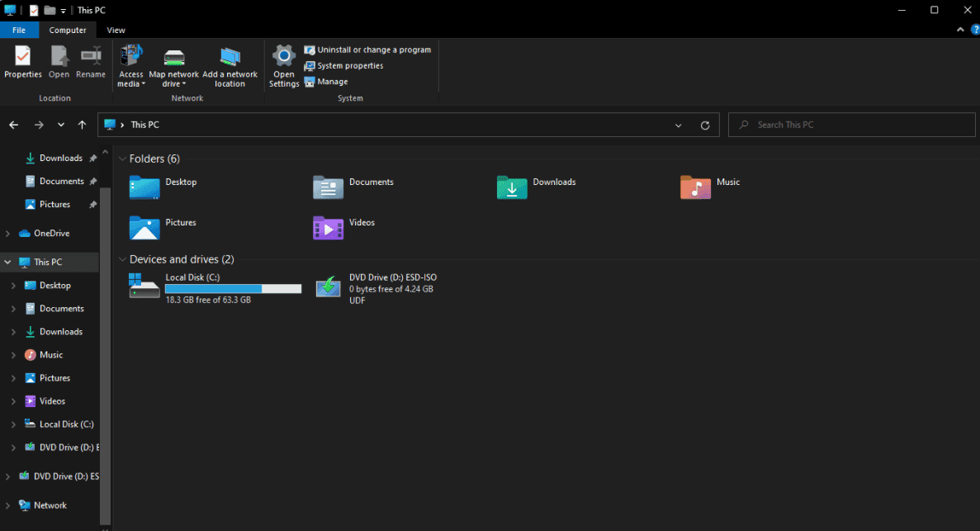Select Network in navigation pane
The width and height of the screenshot is (980, 531).
[50, 505]
